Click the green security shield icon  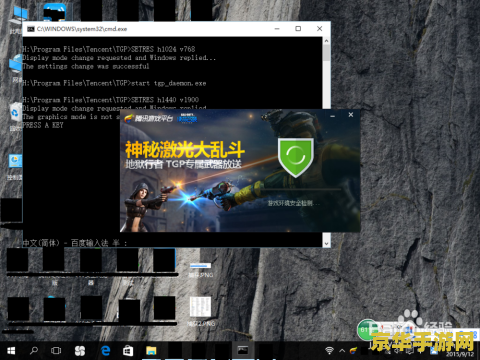point(296,157)
